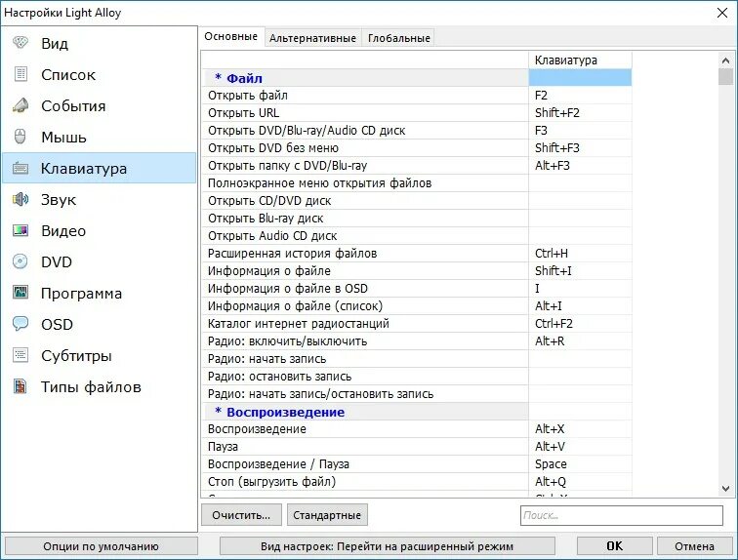738x560 pixels.
Task: Click the Alt+X hotkey cell
Action: 580,429
